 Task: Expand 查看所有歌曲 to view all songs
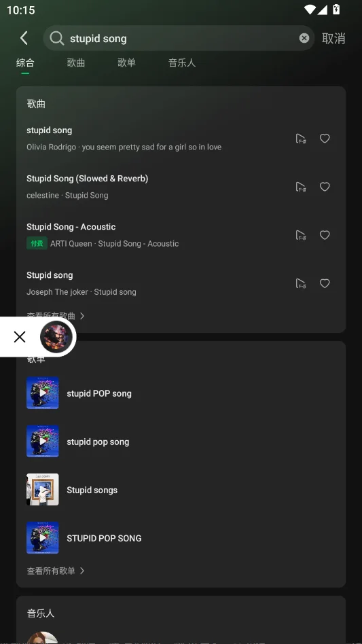[56, 315]
